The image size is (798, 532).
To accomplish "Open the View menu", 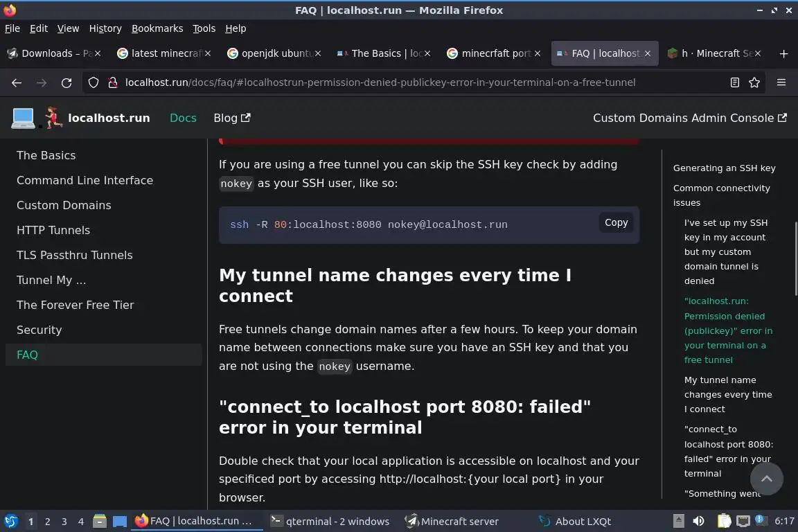I will click(68, 28).
